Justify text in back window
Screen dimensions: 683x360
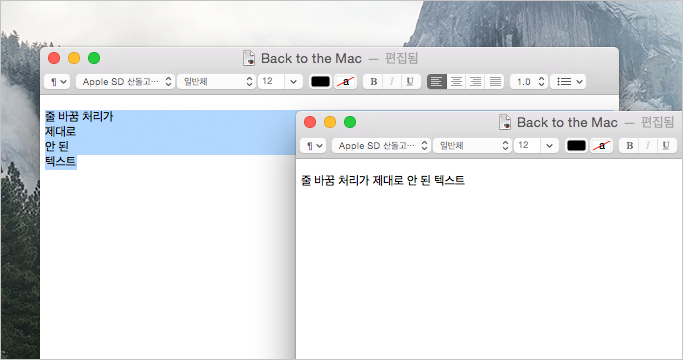coord(495,82)
